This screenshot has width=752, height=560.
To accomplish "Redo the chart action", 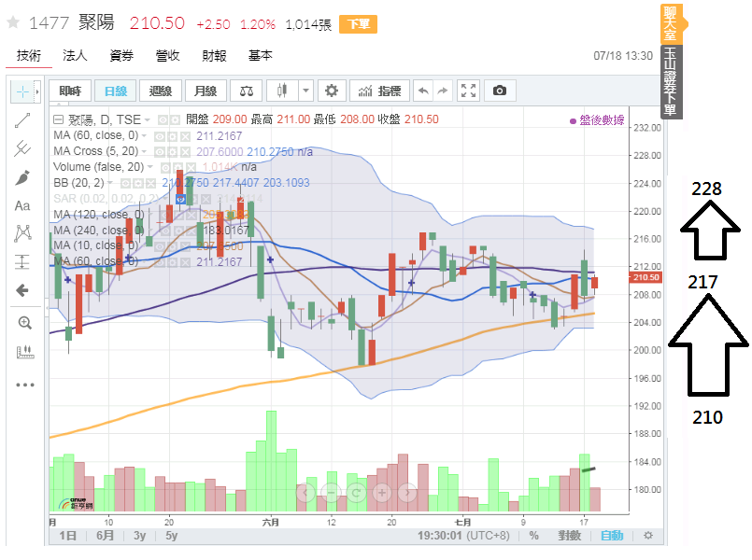I will [x=443, y=91].
